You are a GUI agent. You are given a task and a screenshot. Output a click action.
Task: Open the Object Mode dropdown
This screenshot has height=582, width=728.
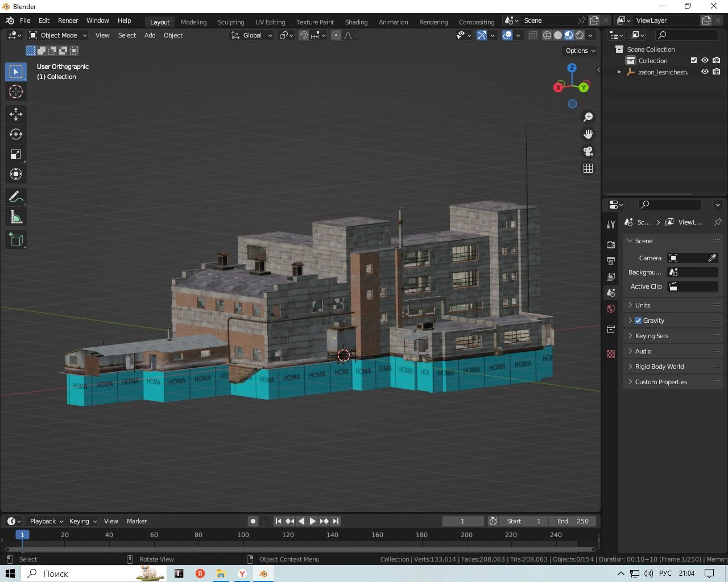pos(58,35)
